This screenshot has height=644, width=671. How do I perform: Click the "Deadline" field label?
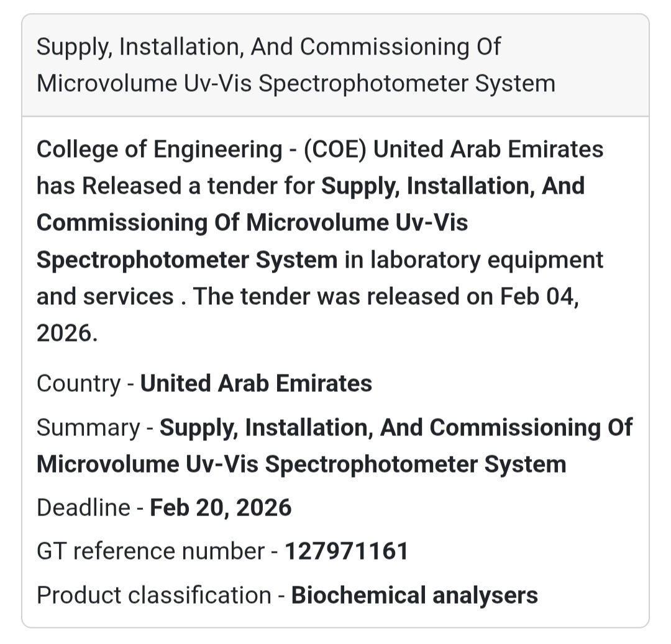pos(83,508)
